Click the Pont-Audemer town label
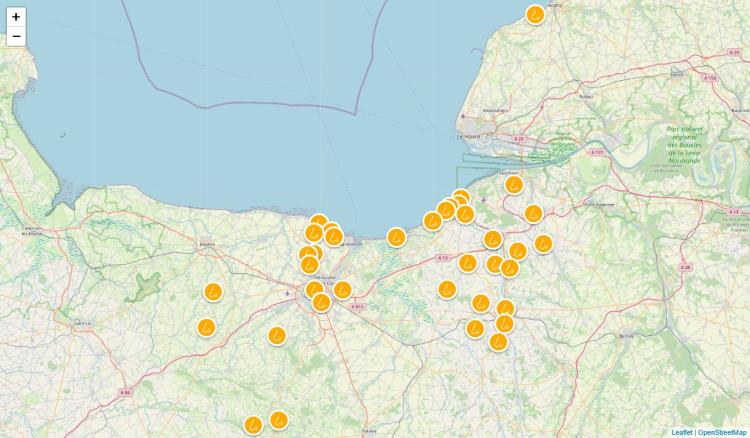The width and height of the screenshot is (750, 438). click(x=601, y=205)
